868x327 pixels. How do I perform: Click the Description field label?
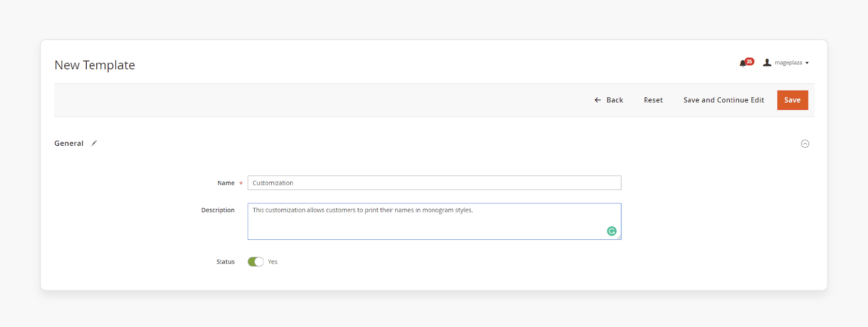tap(218, 210)
